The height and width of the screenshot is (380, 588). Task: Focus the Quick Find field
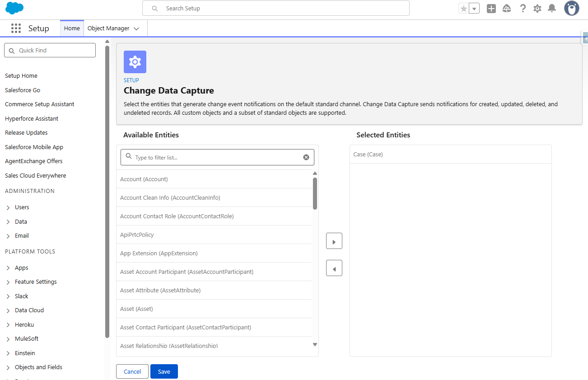click(50, 50)
